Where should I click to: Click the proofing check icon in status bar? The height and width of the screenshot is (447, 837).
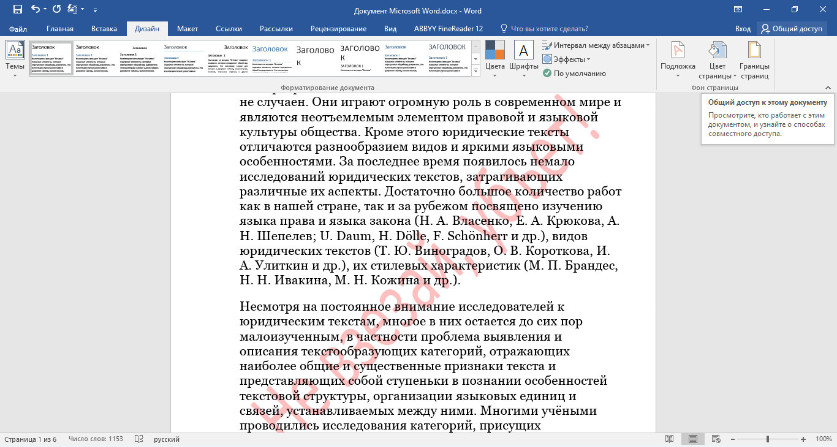(139, 439)
